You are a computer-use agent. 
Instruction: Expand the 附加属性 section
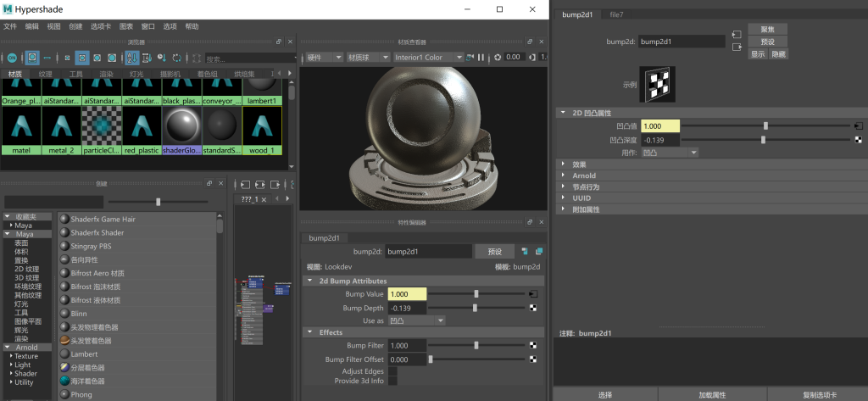(x=564, y=209)
